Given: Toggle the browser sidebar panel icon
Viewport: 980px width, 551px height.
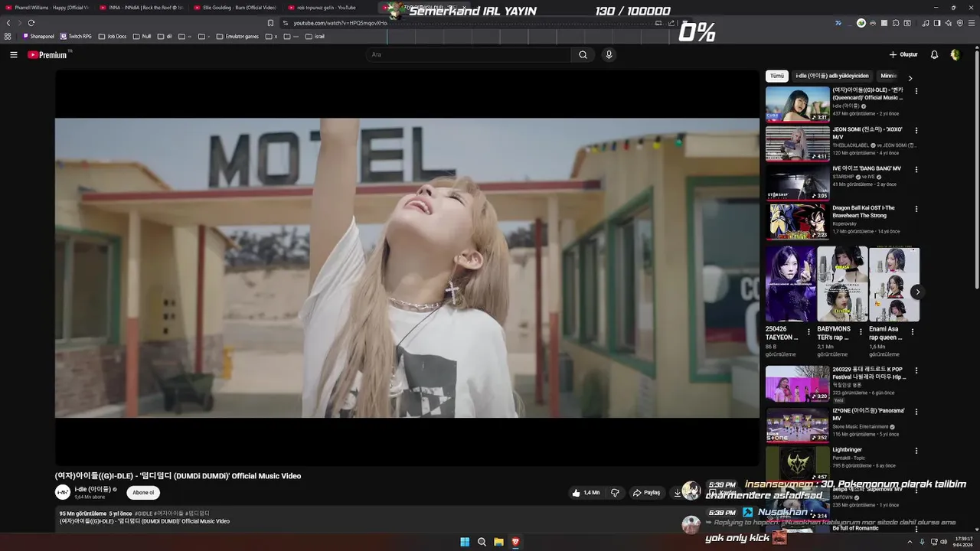Looking at the screenshot, I should pyautogui.click(x=937, y=23).
